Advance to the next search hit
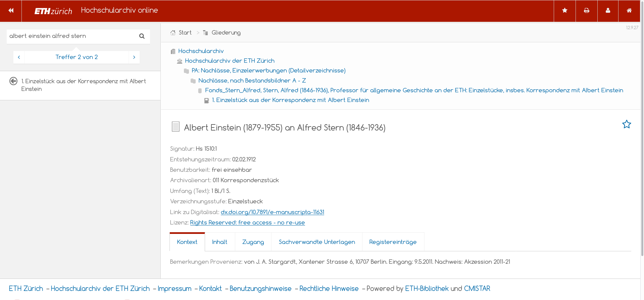644x300 pixels. click(134, 57)
